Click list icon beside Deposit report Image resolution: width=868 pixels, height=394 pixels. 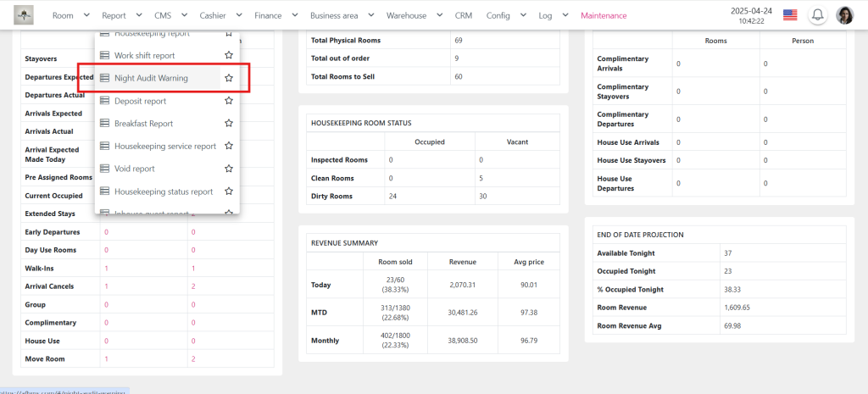pyautogui.click(x=105, y=101)
